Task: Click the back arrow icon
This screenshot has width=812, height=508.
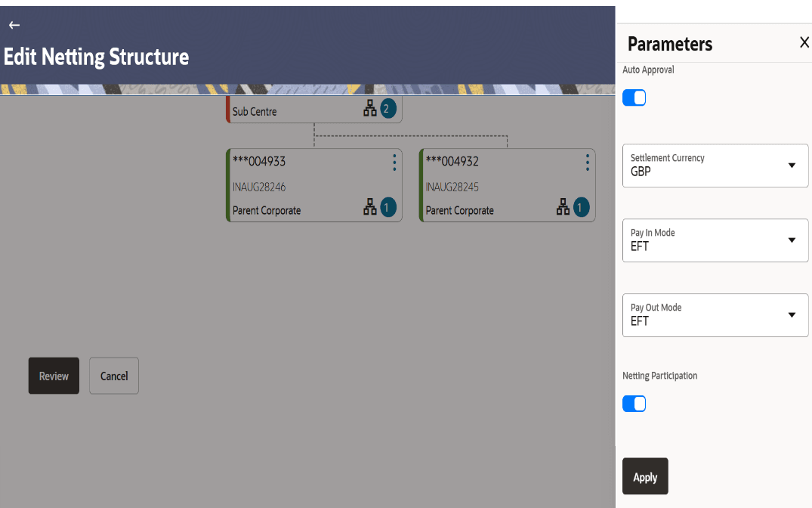Action: tap(14, 25)
